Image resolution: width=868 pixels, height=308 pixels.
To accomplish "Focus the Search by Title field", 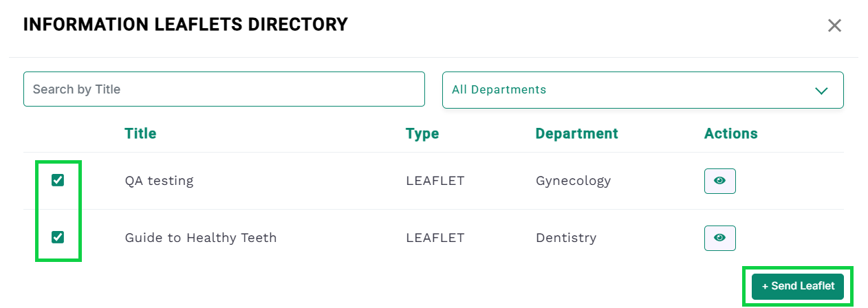I will point(224,89).
